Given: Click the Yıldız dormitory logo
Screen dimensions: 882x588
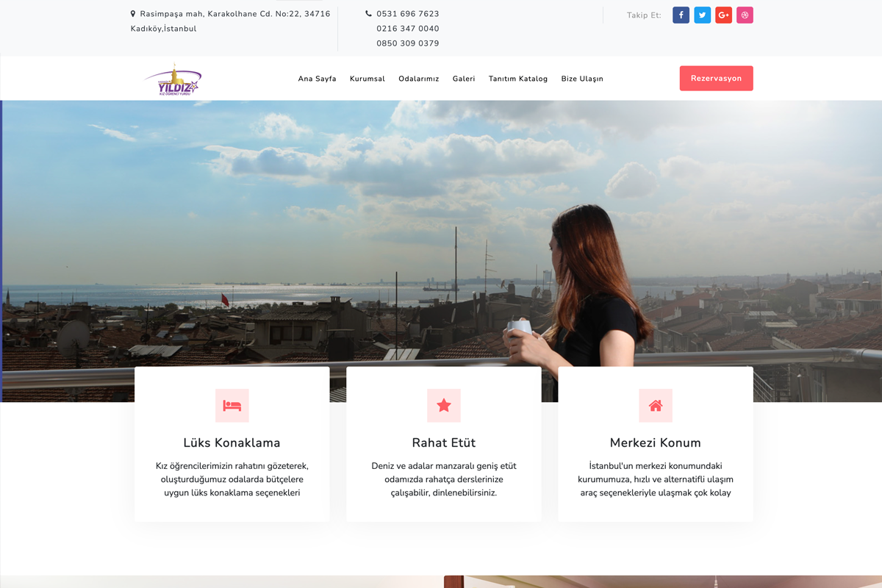Looking at the screenshot, I should click(x=173, y=79).
